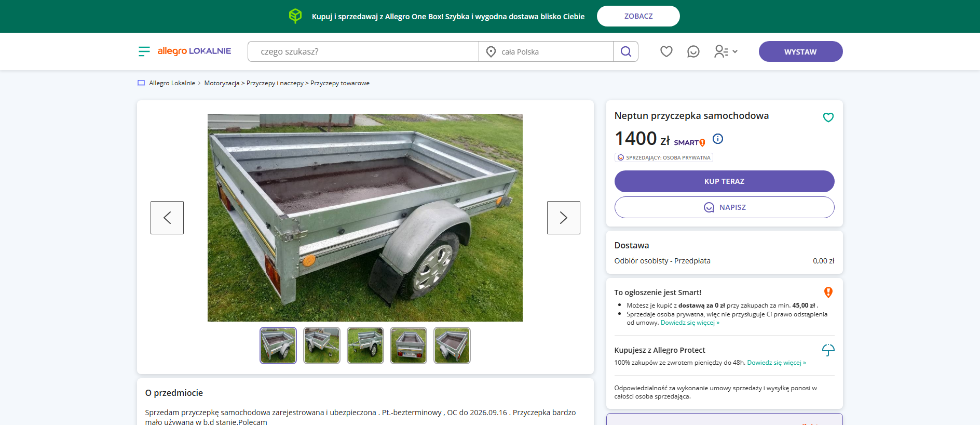Screen dimensions: 980x425
Task: Click the '1400 zł' price
Action: coord(642,139)
